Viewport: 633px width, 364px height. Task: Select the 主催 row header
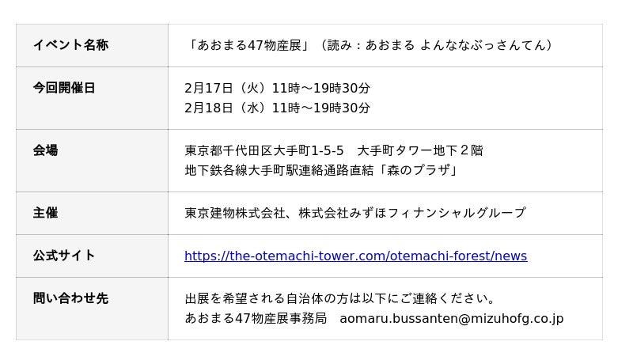click(x=45, y=213)
